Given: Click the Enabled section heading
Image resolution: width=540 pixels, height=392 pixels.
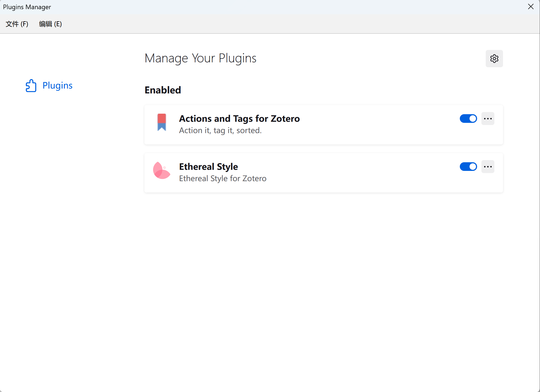Looking at the screenshot, I should point(163,90).
